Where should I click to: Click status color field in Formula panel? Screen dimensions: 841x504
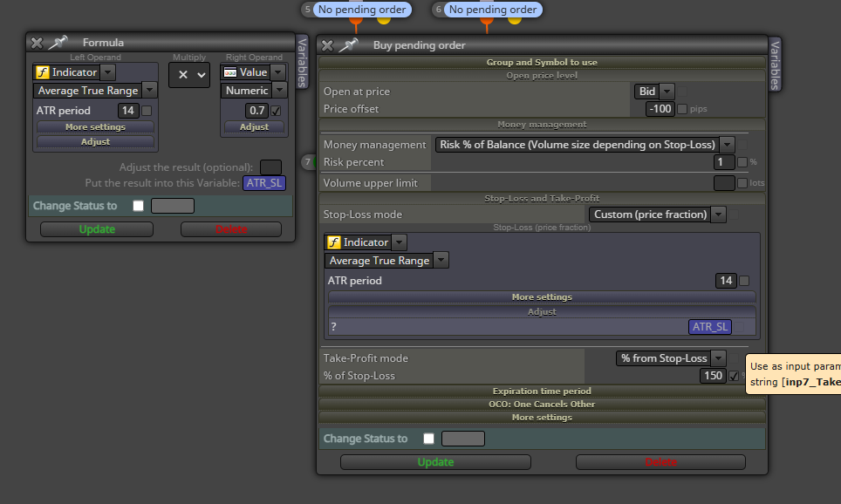[173, 206]
